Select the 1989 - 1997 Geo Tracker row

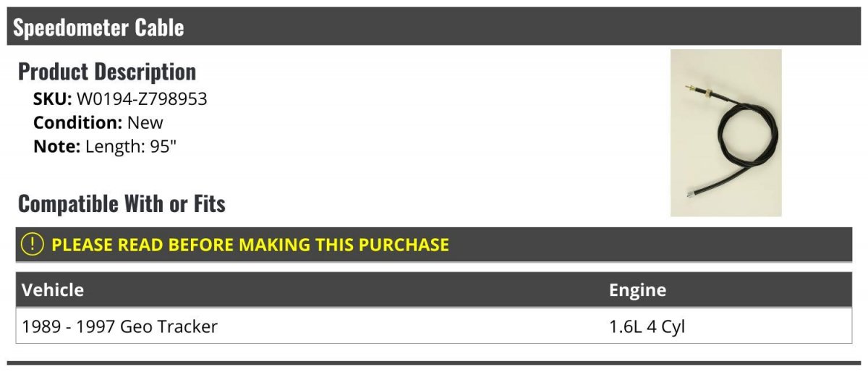119,326
